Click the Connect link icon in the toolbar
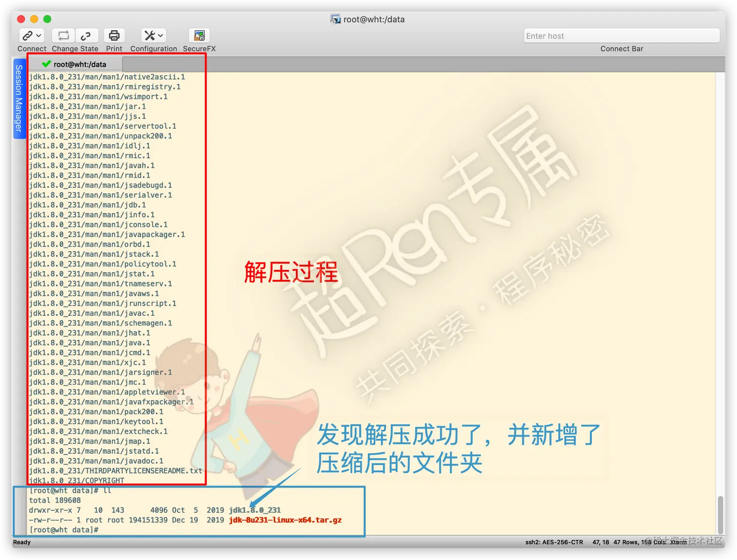Image resolution: width=737 pixels, height=560 pixels. point(28,36)
